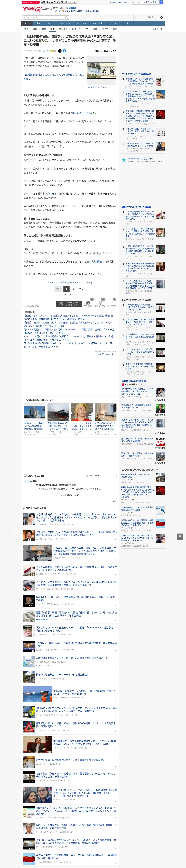
Task: Click 記事に関する報告 report icon link
Action: coord(32,306)
